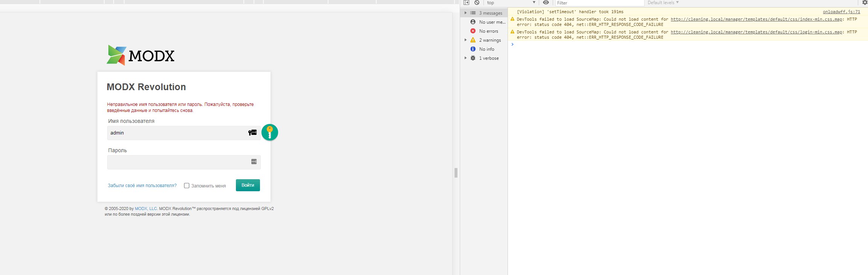Open the Забыли своё имя пользователя link
The width and height of the screenshot is (868, 275).
tap(142, 186)
